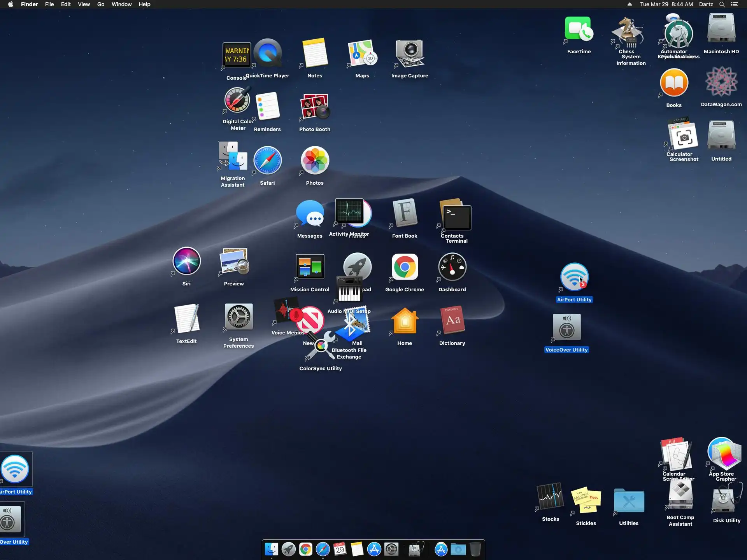The height and width of the screenshot is (560, 747).
Task: Click the Dictionary app icon
Action: (452, 320)
